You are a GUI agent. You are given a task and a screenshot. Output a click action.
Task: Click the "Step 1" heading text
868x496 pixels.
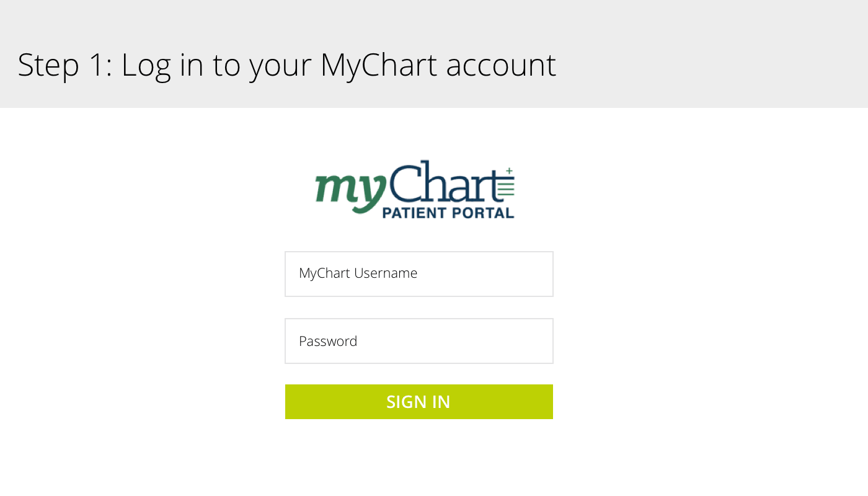(61, 64)
